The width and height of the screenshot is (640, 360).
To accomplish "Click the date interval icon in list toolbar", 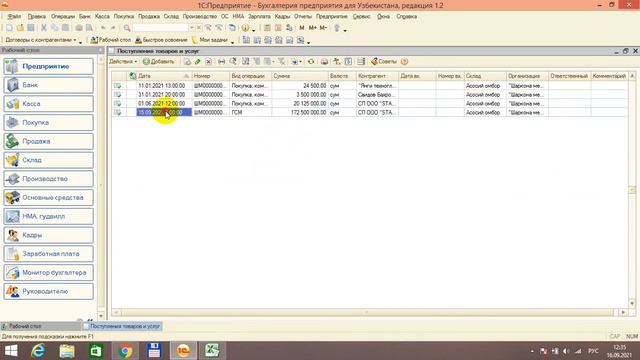I will tap(221, 62).
